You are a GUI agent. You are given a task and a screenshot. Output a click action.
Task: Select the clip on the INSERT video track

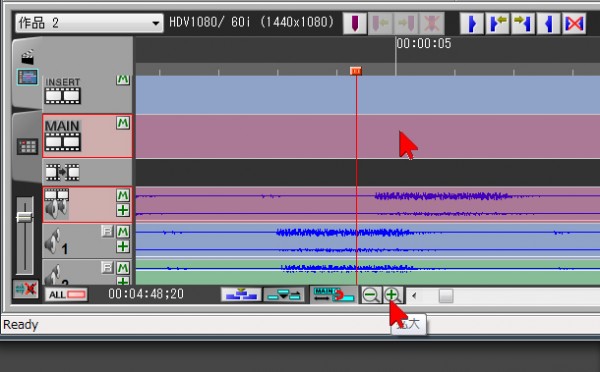368,95
